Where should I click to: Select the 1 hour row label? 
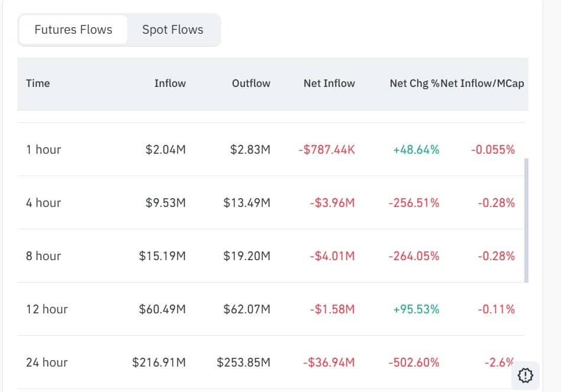coord(43,150)
